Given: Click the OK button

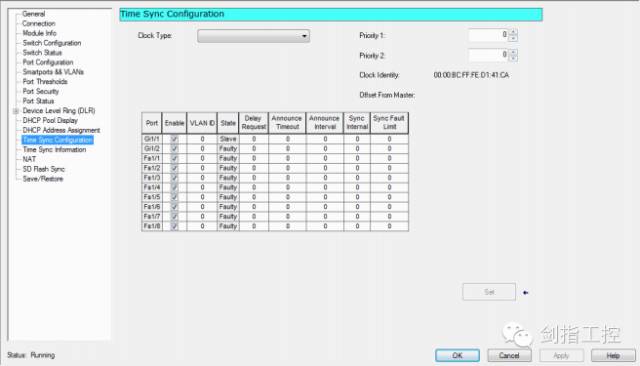Looking at the screenshot, I should pos(457,355).
